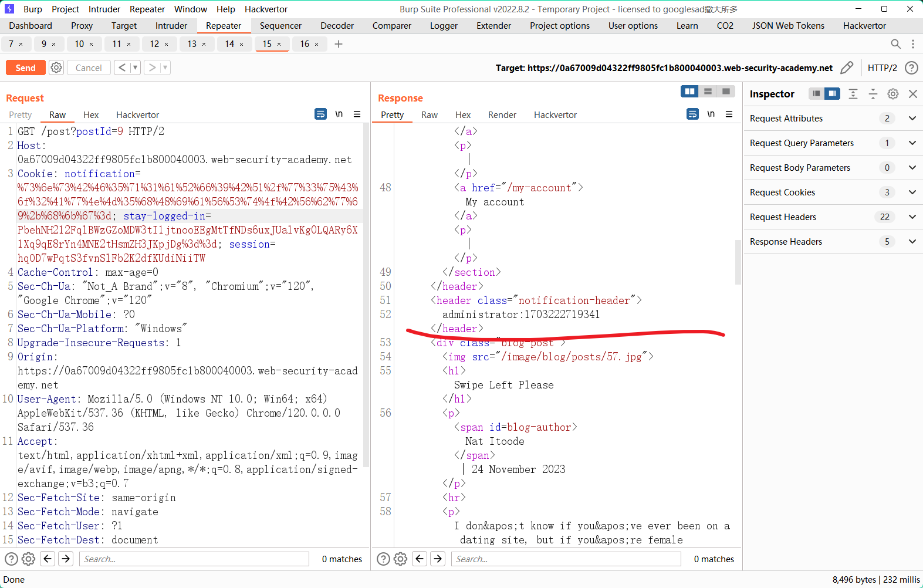Dock Inspector to the right layout
Viewport: 923px width, 588px height.
(832, 93)
